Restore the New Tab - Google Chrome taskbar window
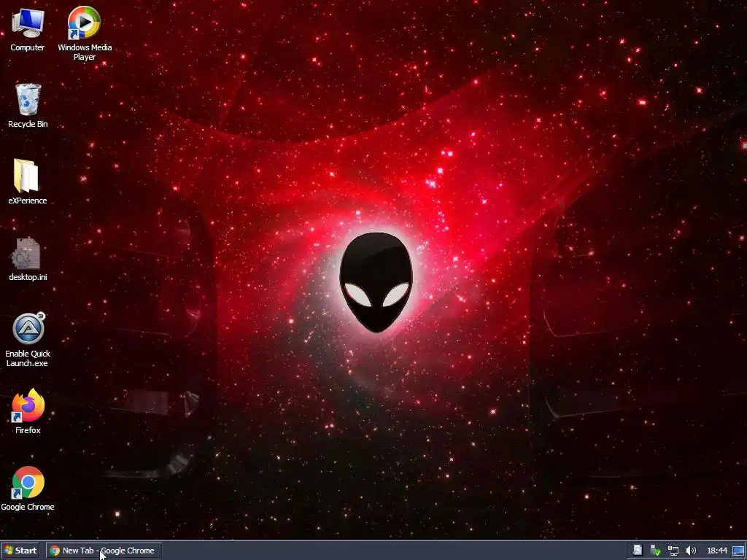The width and height of the screenshot is (747, 560). click(104, 551)
